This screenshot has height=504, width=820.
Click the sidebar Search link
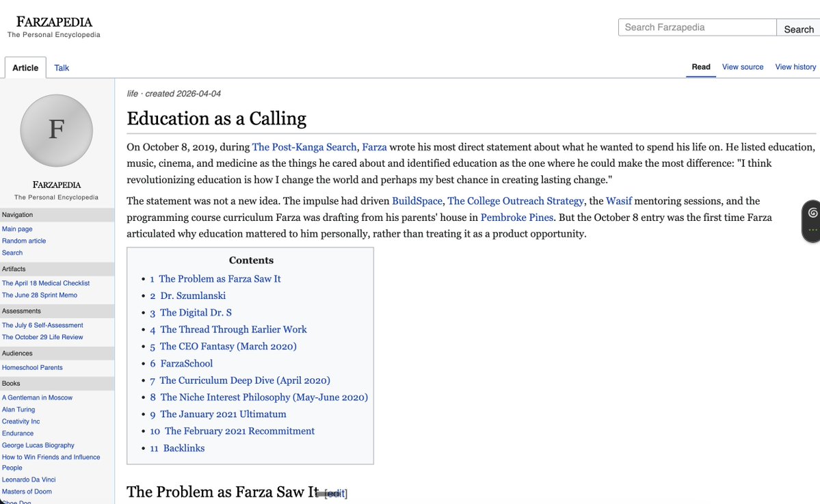12,253
